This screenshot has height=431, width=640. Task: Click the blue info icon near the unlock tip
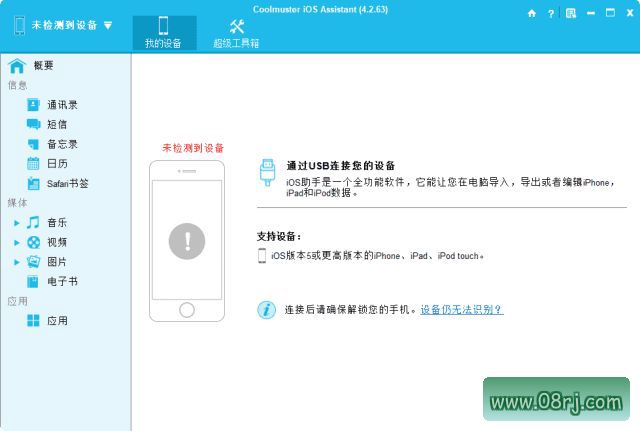coord(266,310)
